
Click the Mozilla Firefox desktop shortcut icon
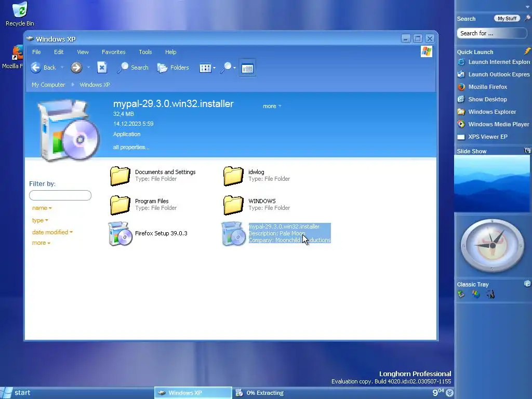click(x=17, y=54)
